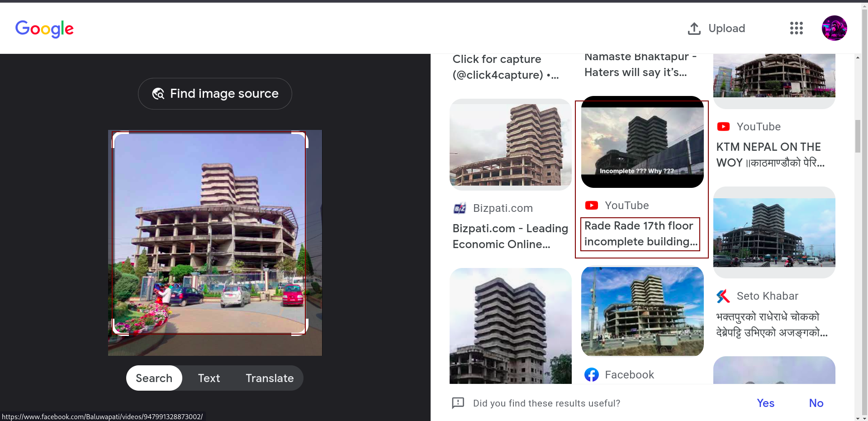868x421 pixels.
Task: Open KTM NEPAL ON THE WOY result
Action: [770, 155]
